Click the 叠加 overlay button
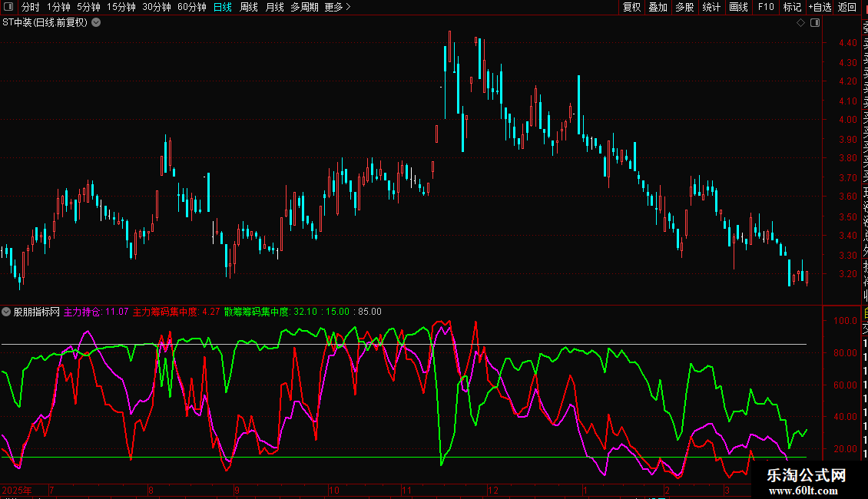 point(658,7)
